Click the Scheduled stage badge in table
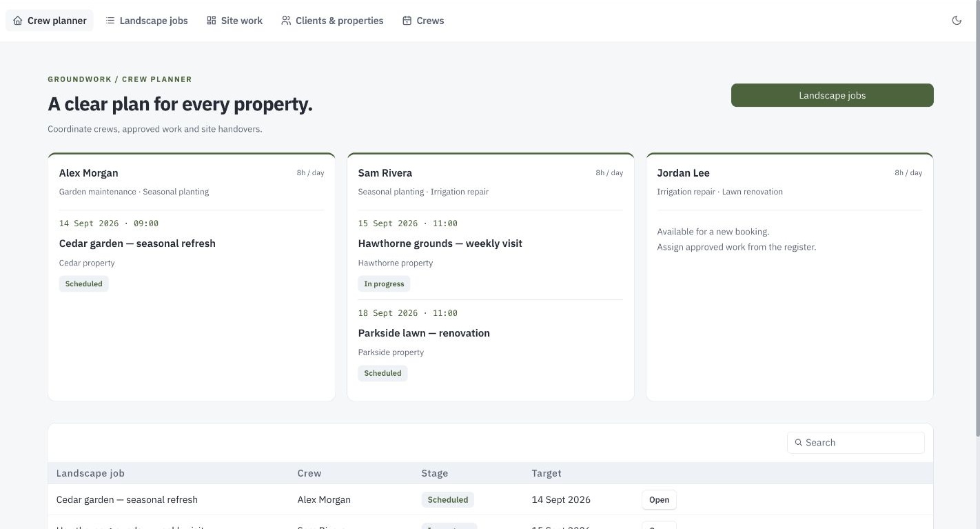The image size is (980, 529). click(448, 500)
